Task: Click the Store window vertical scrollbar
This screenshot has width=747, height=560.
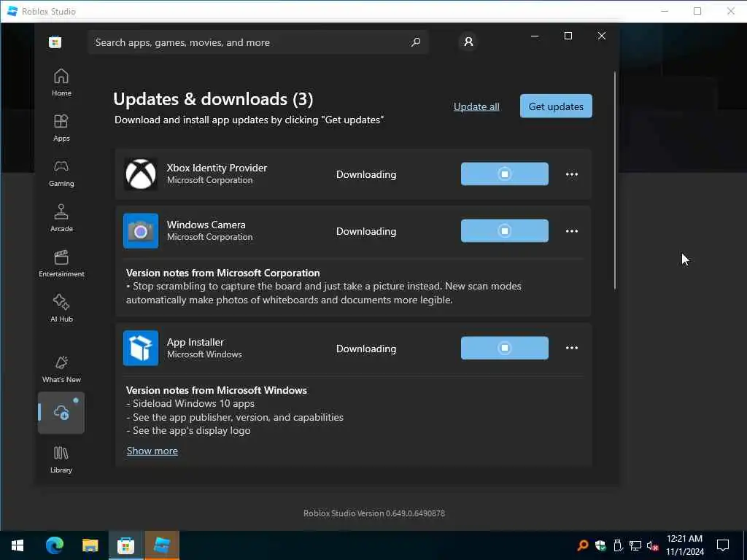Action: [614, 180]
